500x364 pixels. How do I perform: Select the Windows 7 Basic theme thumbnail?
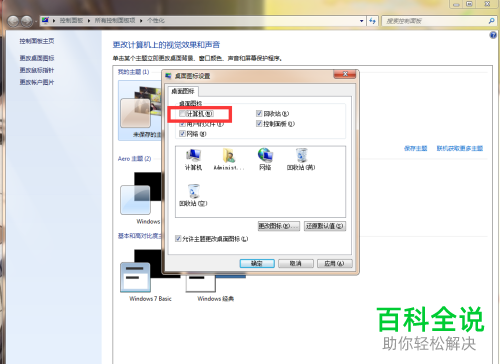coord(150,275)
